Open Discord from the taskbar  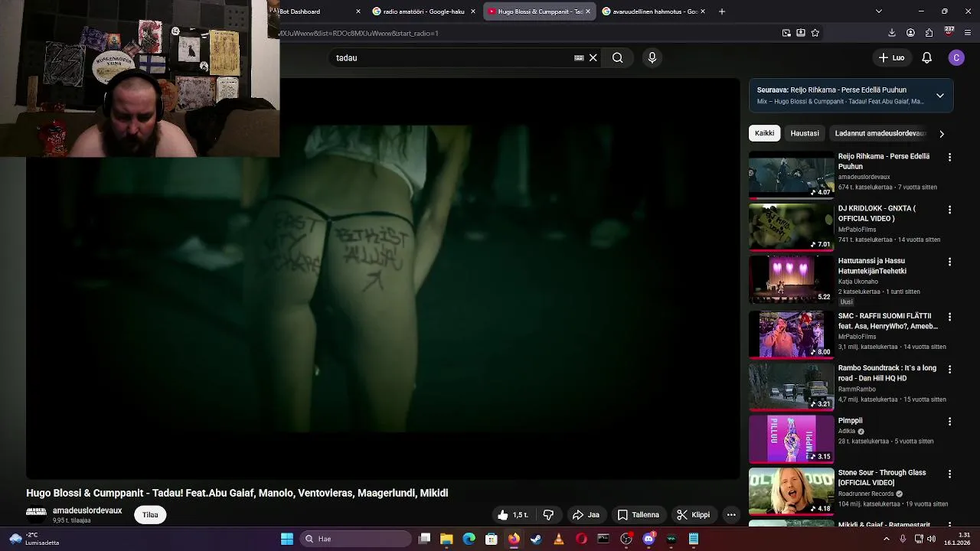pyautogui.click(x=648, y=539)
